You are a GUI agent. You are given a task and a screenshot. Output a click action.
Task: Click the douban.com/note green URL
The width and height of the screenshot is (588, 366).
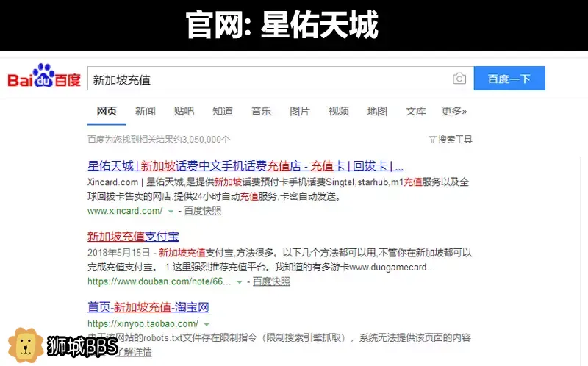[159, 281]
